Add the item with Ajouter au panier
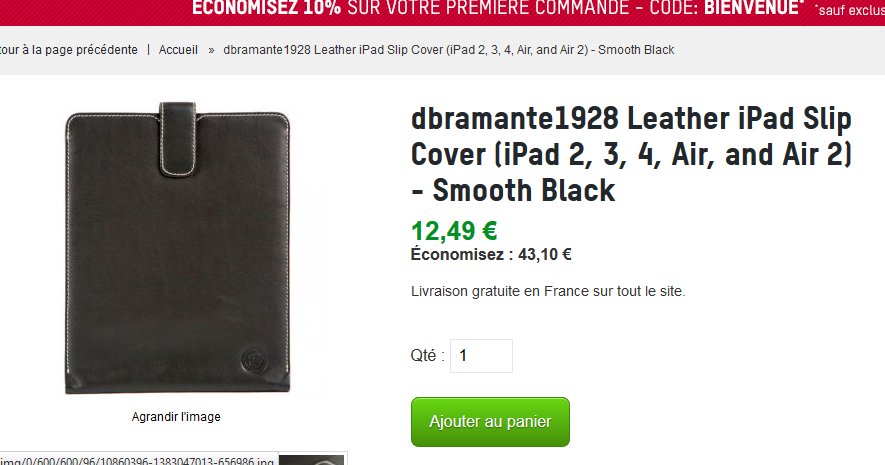Viewport: 885px width, 465px height. point(490,422)
